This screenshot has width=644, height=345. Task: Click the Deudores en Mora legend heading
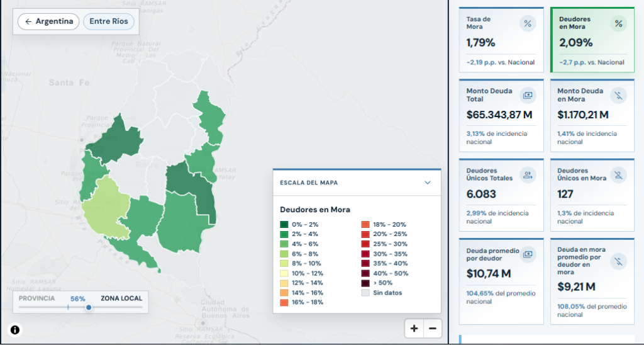315,210
